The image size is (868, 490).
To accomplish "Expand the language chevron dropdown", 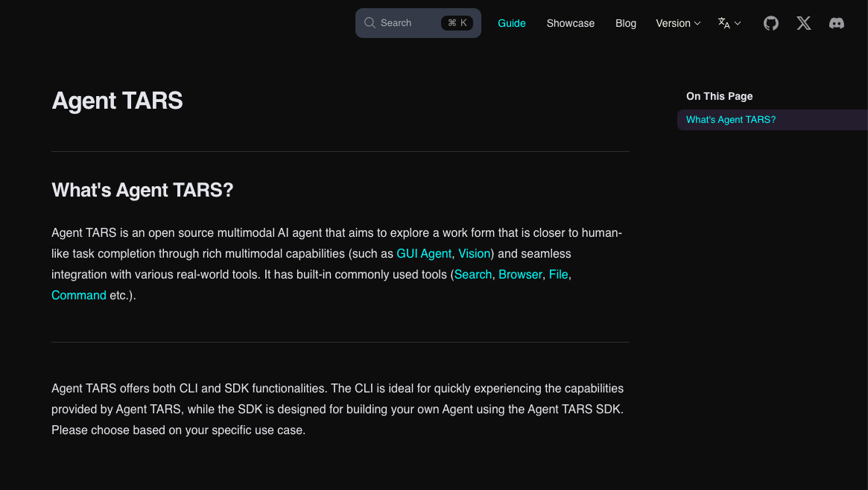I will (x=738, y=23).
